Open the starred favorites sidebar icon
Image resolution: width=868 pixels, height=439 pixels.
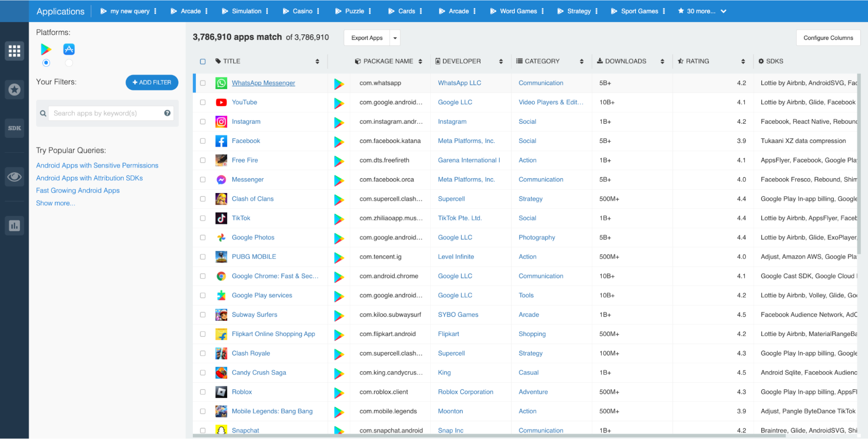coord(14,90)
